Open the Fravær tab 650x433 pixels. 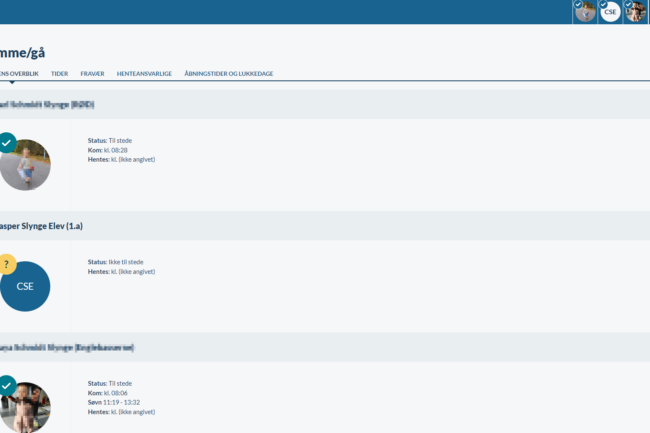click(x=92, y=74)
